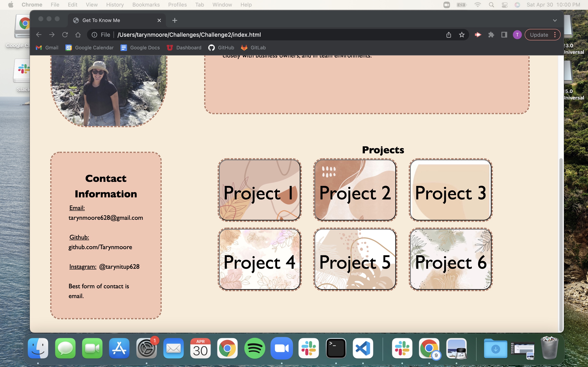Click the share icon in the address bar
This screenshot has width=588, height=367.
point(448,35)
